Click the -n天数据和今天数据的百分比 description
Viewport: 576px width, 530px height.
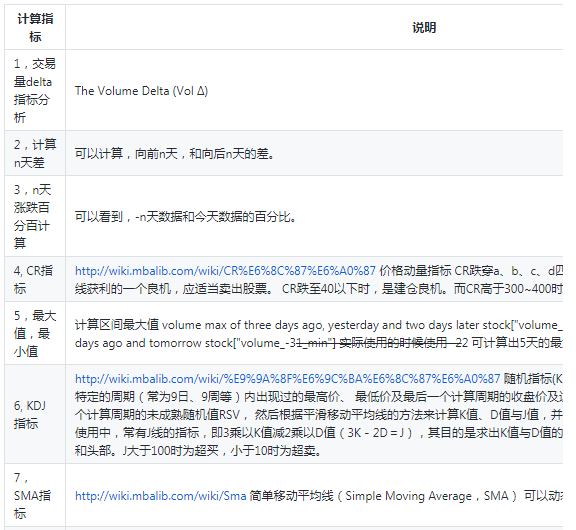click(186, 217)
